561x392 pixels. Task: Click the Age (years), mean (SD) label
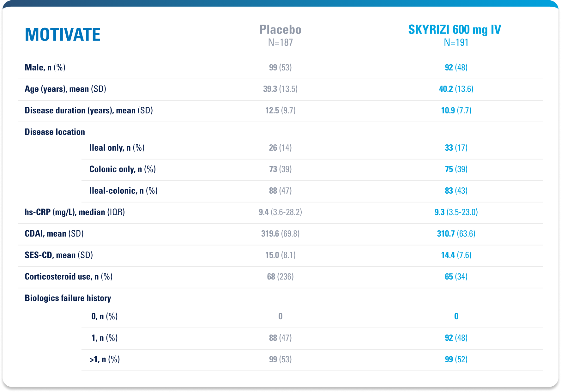pyautogui.click(x=65, y=89)
